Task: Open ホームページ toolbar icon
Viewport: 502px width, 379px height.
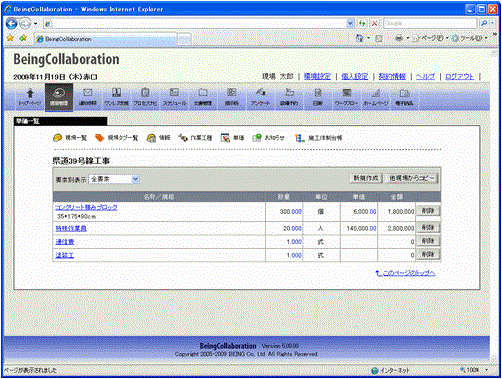Action: click(376, 97)
